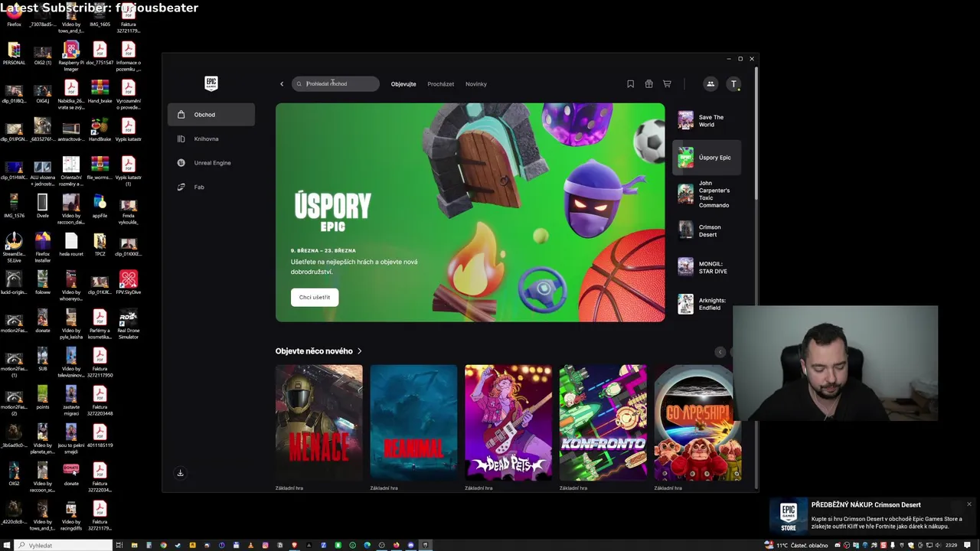Screen dimensions: 980x551
Task: Click the Epic launcher vertical scrollbar
Action: tap(756, 134)
